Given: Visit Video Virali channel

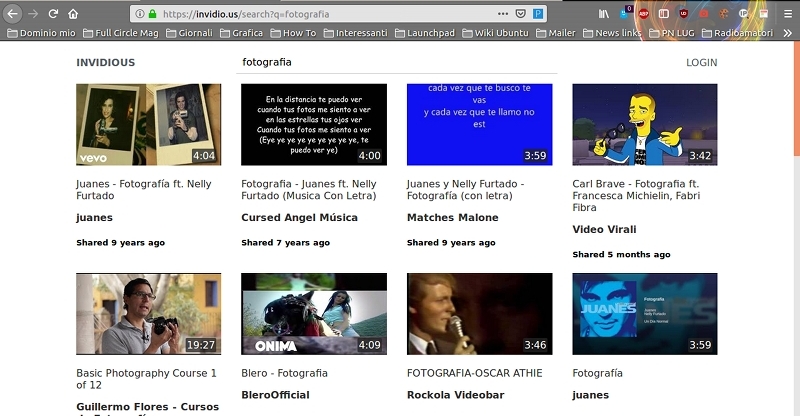Looking at the screenshot, I should point(604,229).
